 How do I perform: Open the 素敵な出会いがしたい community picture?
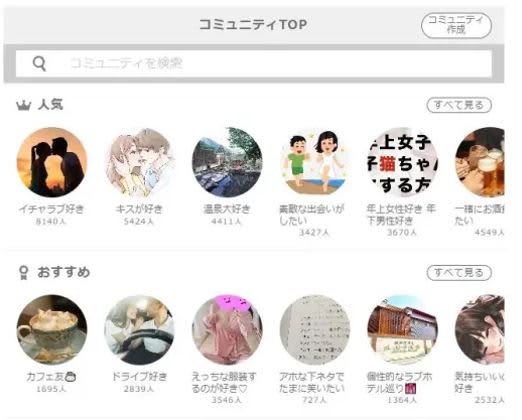tap(315, 162)
